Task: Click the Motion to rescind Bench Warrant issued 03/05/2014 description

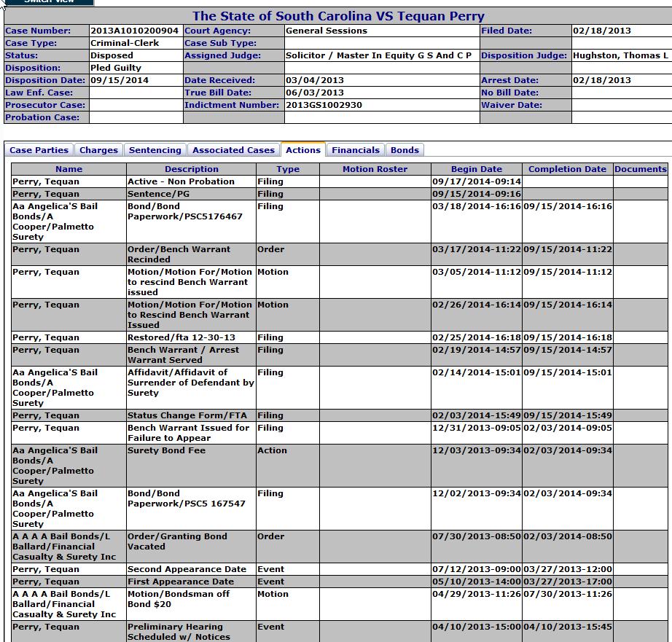Action: (x=190, y=282)
